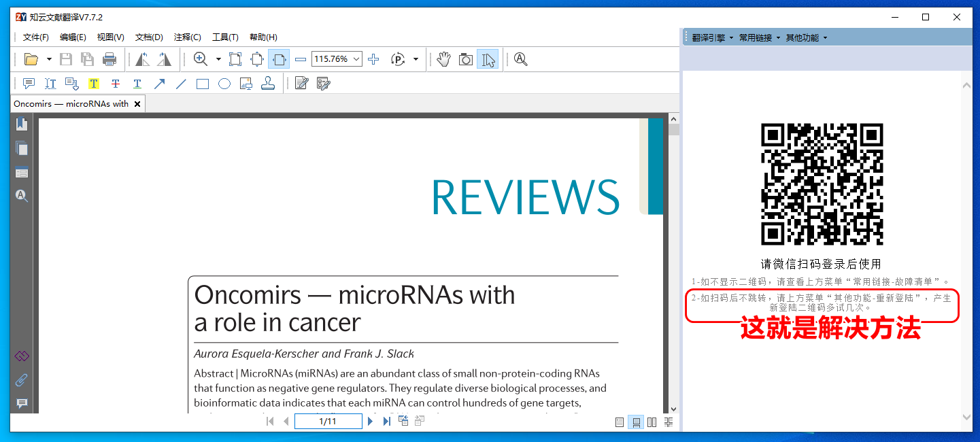This screenshot has width=980, height=442.
Task: Expand dropdown arrow beside P icon
Action: click(x=416, y=60)
